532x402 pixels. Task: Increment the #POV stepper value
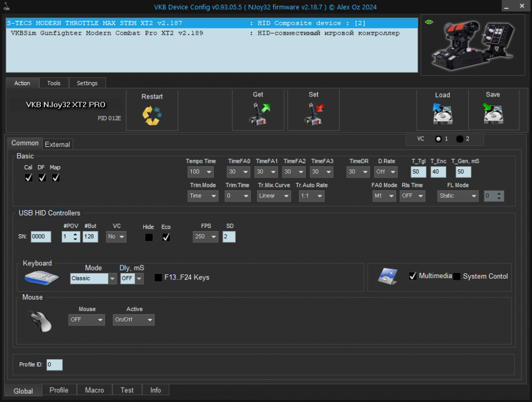[x=76, y=234]
